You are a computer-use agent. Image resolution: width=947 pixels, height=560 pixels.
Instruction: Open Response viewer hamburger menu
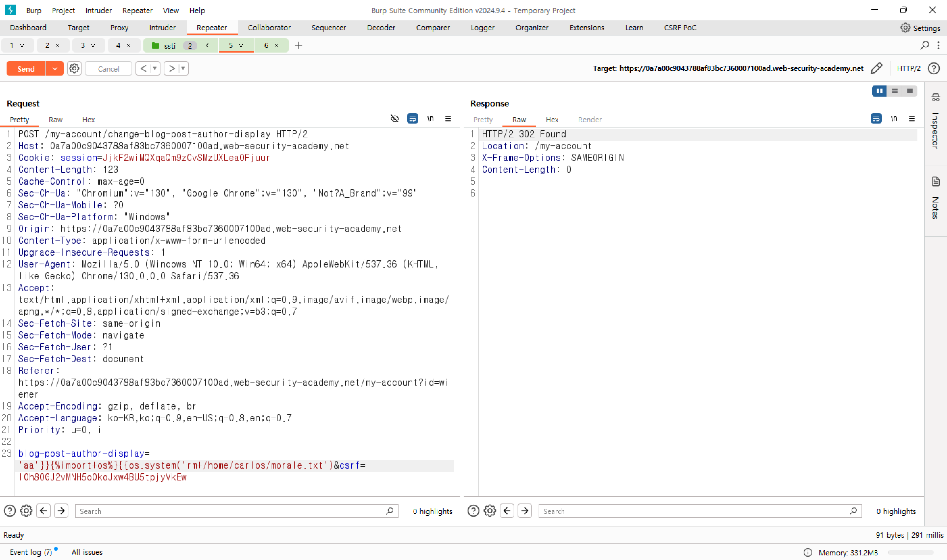911,119
